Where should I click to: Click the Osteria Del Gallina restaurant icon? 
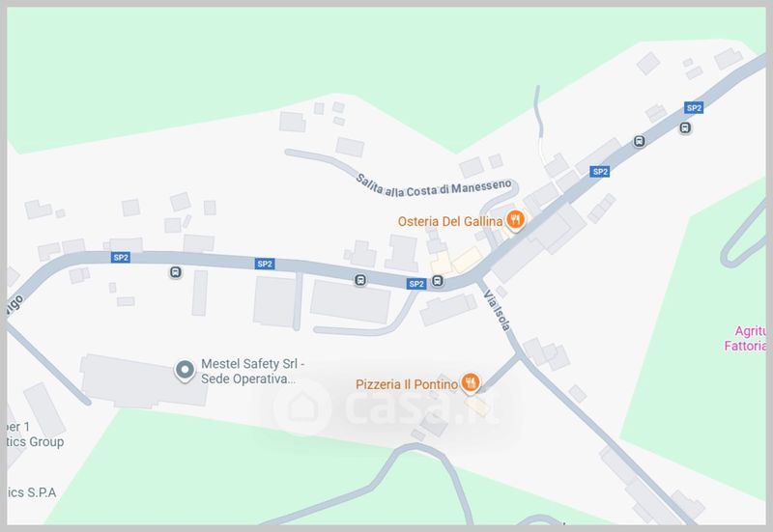coord(515,220)
